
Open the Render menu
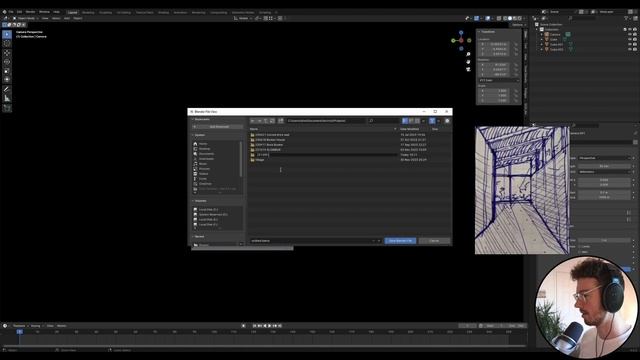click(x=31, y=12)
